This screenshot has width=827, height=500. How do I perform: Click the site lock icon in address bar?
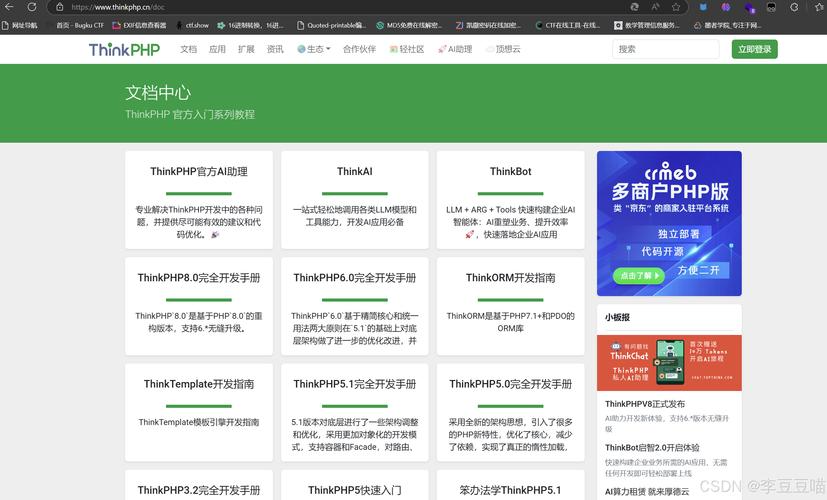tap(60, 7)
